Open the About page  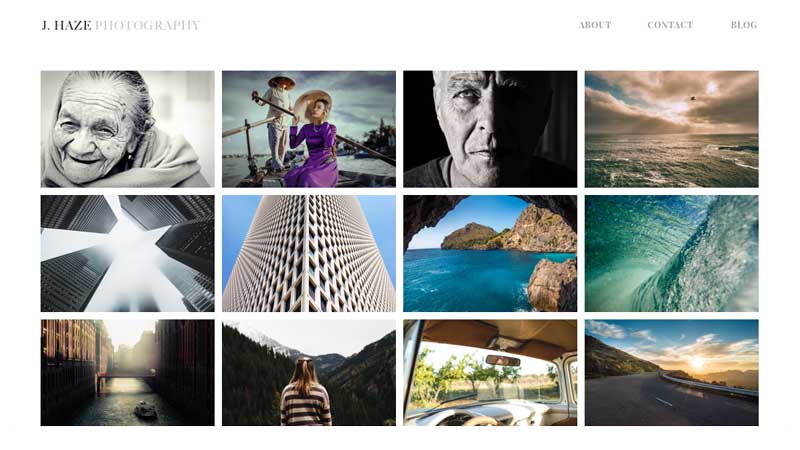594,25
